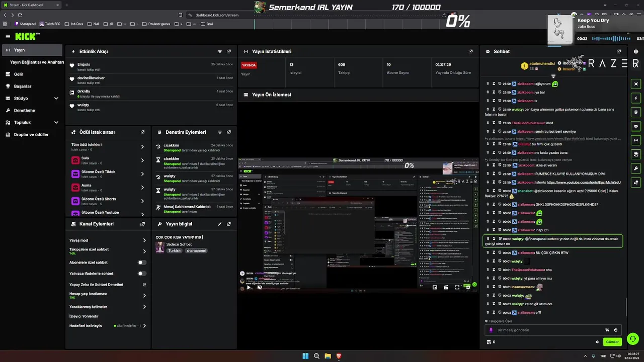
Task: Filter the Denetim Eylemleri list
Action: [220, 132]
